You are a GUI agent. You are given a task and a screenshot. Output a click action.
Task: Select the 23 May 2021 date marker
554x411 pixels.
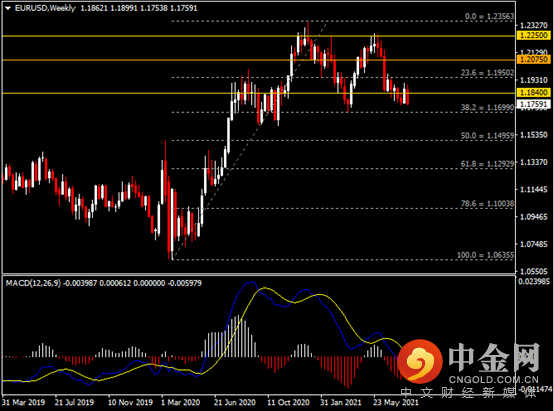pos(396,402)
